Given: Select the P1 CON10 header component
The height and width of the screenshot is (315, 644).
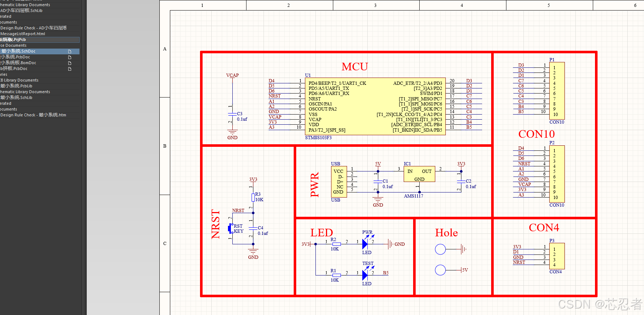Looking at the screenshot, I should point(557,91).
